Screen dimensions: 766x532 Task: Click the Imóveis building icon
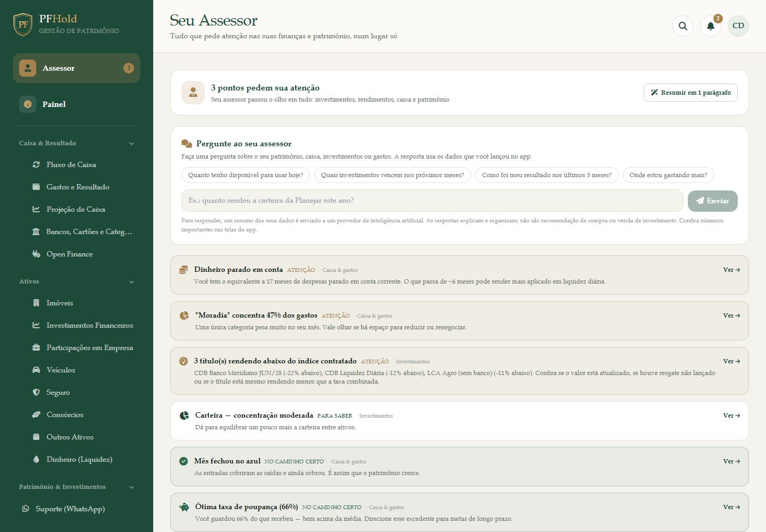[36, 303]
